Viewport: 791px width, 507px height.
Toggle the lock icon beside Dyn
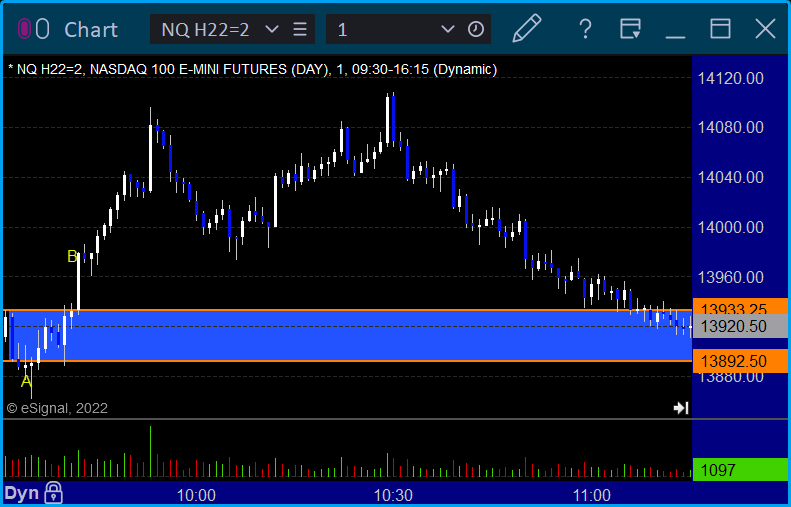pyautogui.click(x=53, y=493)
